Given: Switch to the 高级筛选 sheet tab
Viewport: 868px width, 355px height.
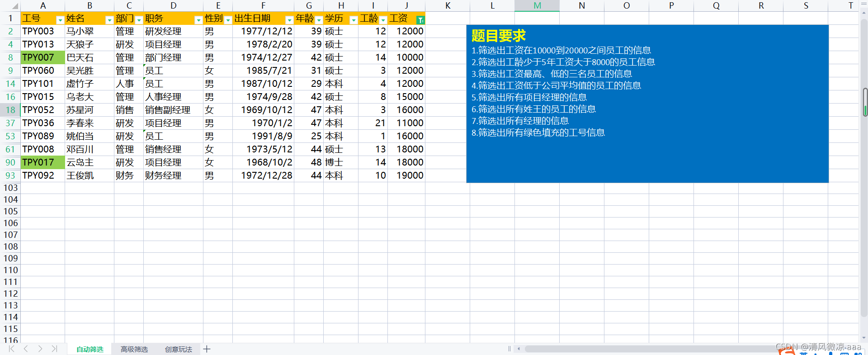Looking at the screenshot, I should click(134, 349).
